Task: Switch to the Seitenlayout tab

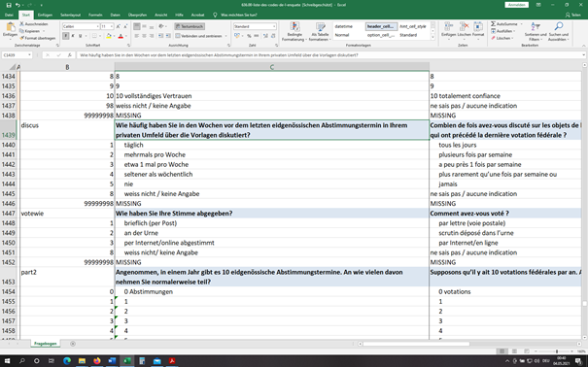Action: [x=71, y=15]
